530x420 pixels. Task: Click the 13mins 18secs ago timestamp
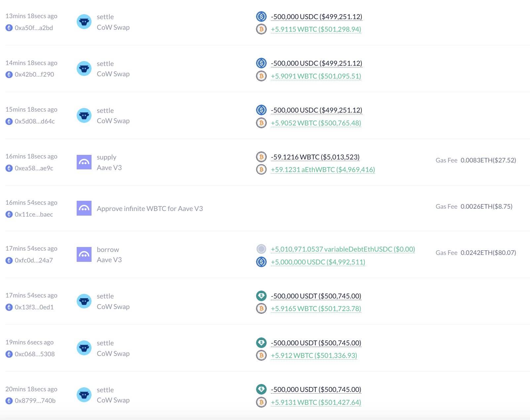(x=31, y=16)
